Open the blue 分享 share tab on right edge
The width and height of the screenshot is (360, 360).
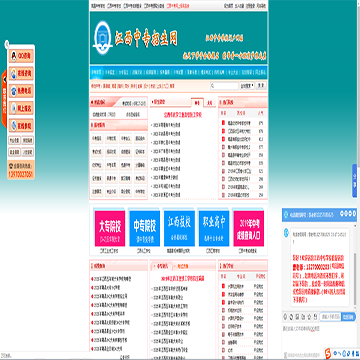354,181
